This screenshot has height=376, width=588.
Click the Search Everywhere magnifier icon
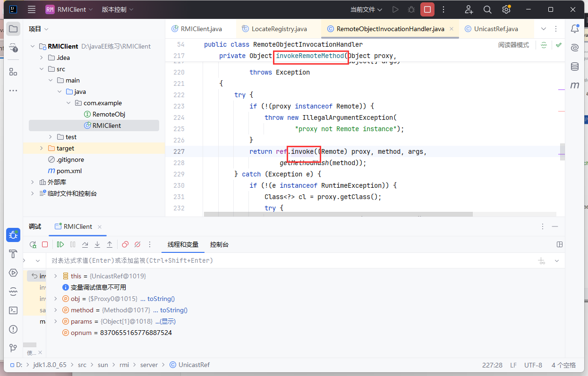click(x=487, y=9)
